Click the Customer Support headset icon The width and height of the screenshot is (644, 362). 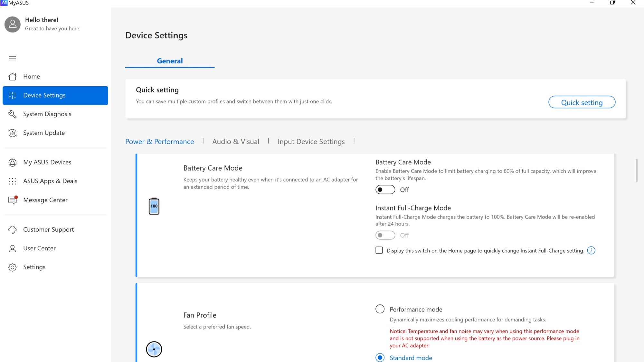pos(13,229)
